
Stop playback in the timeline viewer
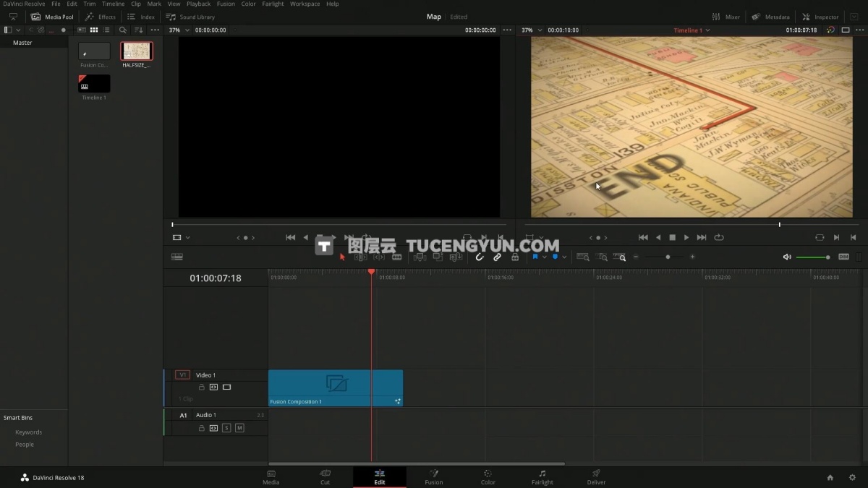672,237
